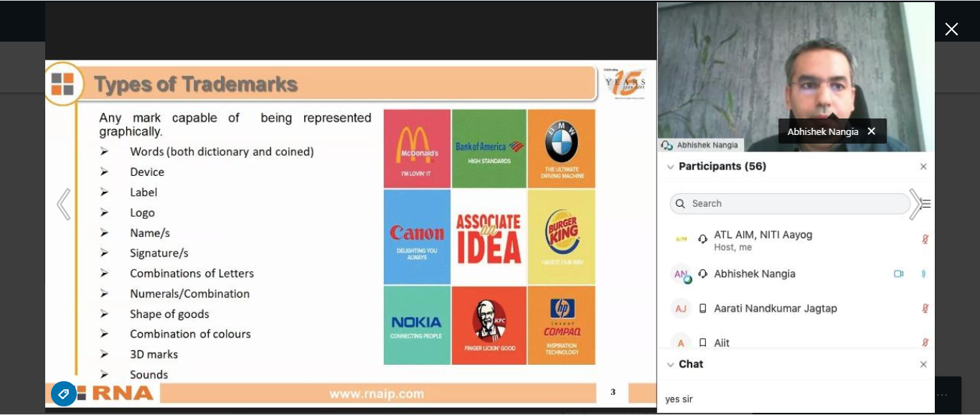
Task: Click the blue tag icon
Action: click(64, 393)
